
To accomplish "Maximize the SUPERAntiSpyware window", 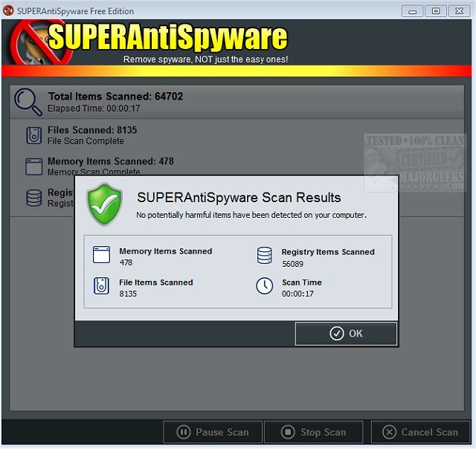I will pyautogui.click(x=436, y=11).
